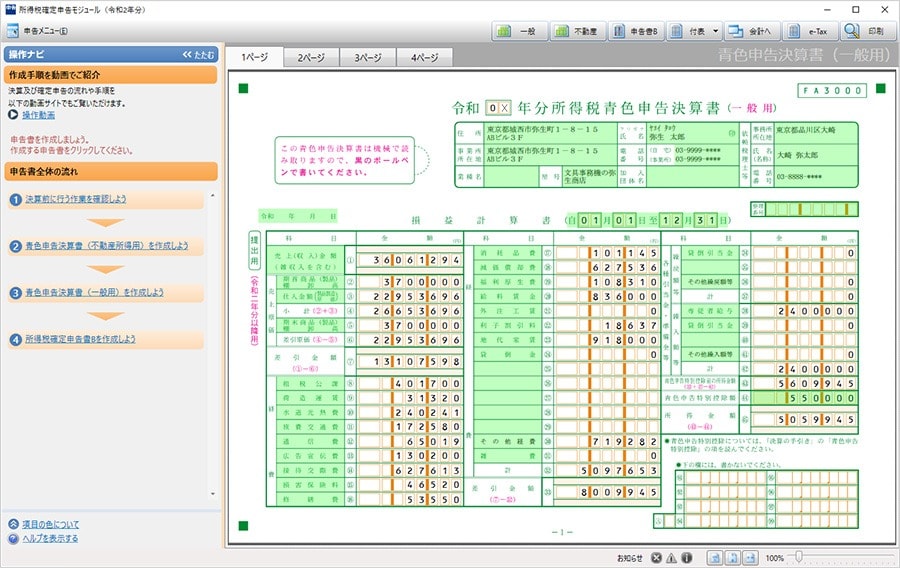The height and width of the screenshot is (568, 900).
Task: Switch to the 3ページ tab
Action: click(368, 57)
